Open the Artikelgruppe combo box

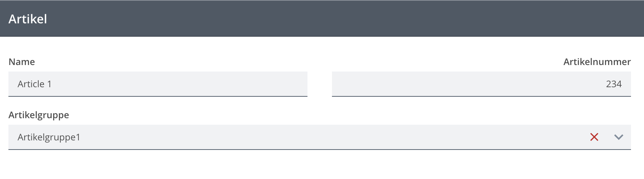[x=320, y=137]
